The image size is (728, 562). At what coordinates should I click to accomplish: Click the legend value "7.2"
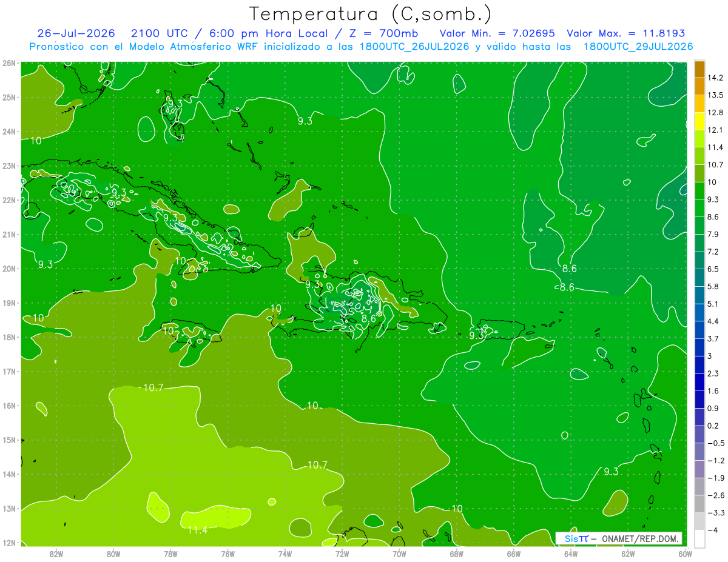coord(713,252)
